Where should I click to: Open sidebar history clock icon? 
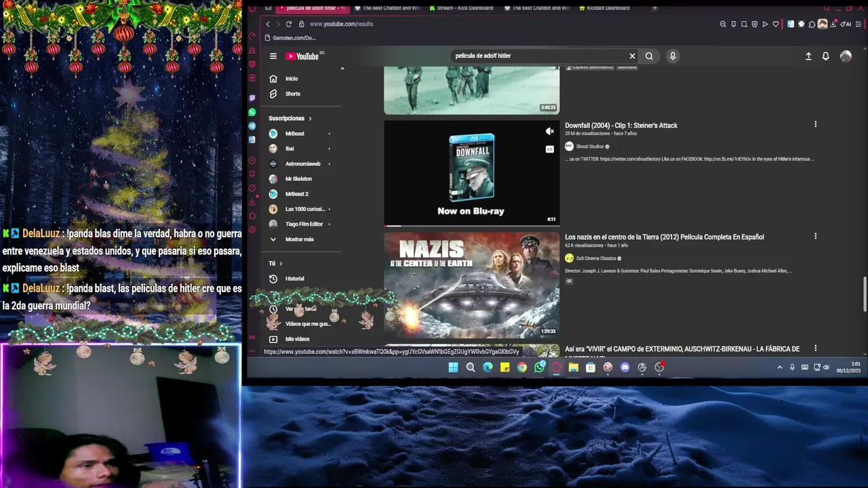[252, 188]
